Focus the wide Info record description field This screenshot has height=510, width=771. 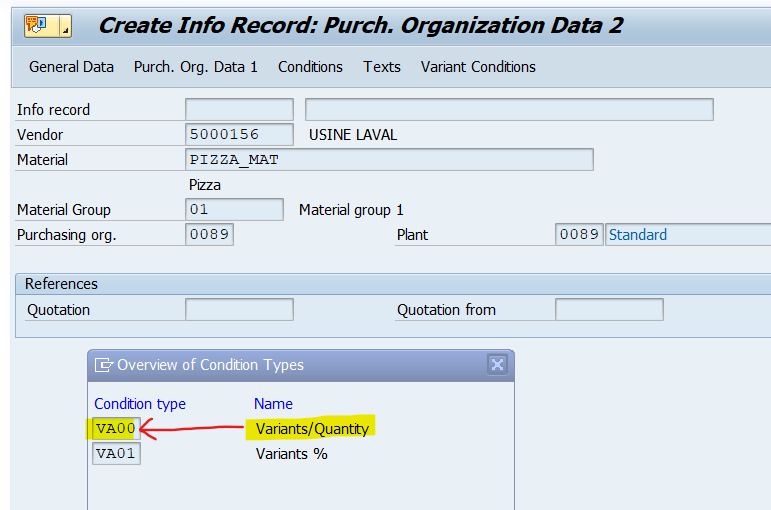(508, 110)
